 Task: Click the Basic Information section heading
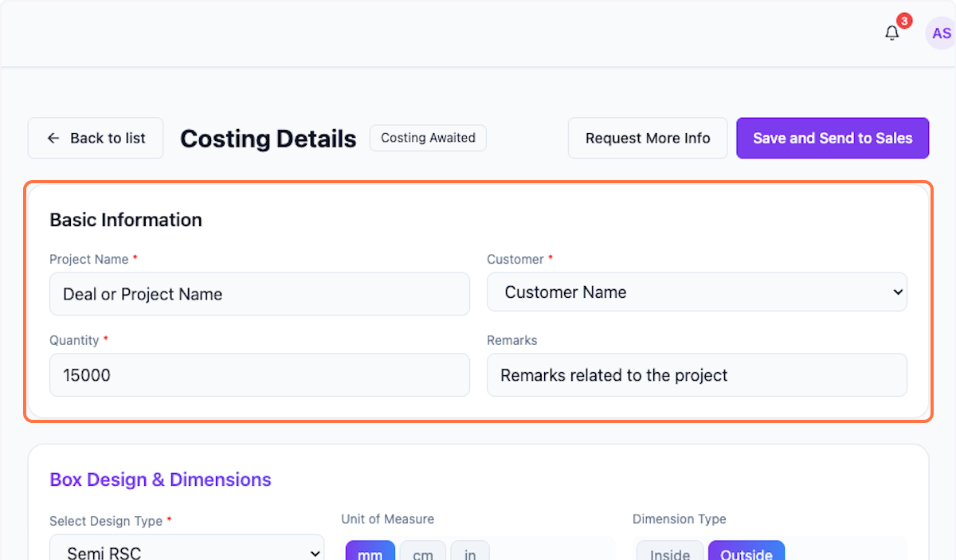coord(126,220)
